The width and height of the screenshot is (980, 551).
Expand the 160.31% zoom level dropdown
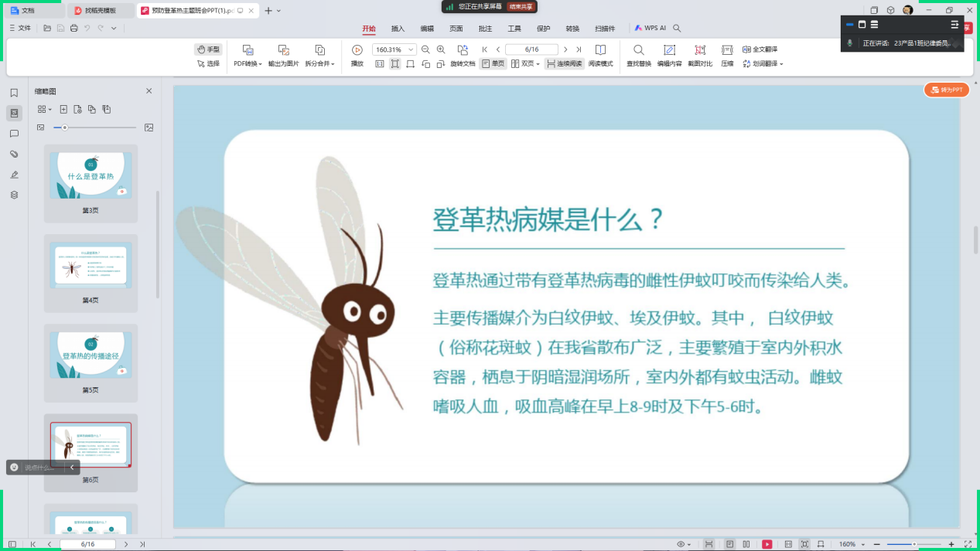411,49
